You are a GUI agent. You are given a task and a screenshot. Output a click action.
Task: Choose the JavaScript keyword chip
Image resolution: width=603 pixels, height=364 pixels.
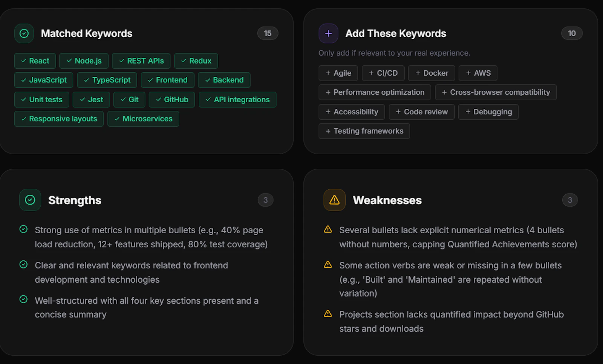[44, 80]
